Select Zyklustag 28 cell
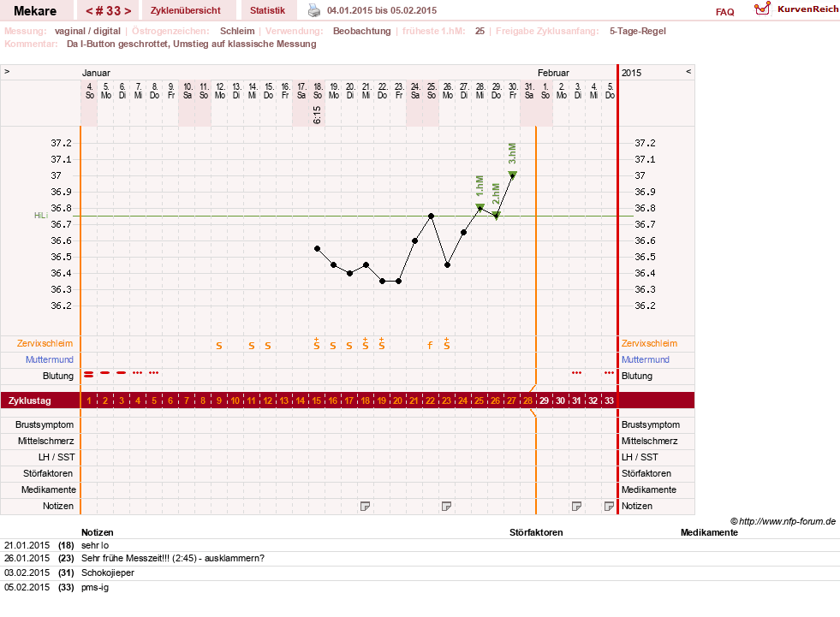840x617 pixels. 528,400
